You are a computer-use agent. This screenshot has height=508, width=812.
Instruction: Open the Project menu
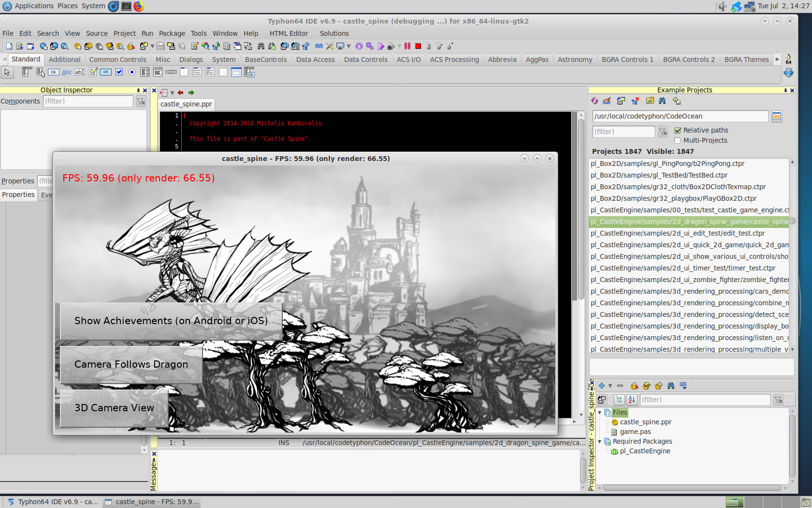(x=125, y=33)
